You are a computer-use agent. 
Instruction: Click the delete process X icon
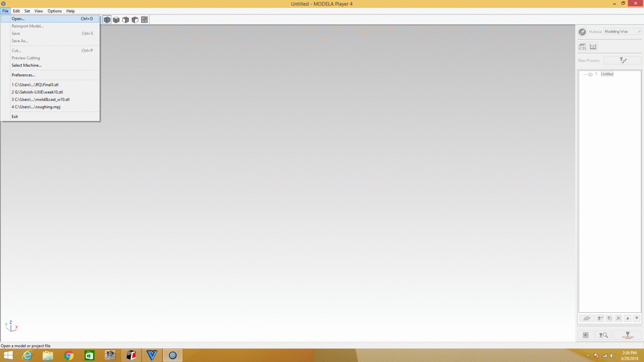click(x=618, y=319)
